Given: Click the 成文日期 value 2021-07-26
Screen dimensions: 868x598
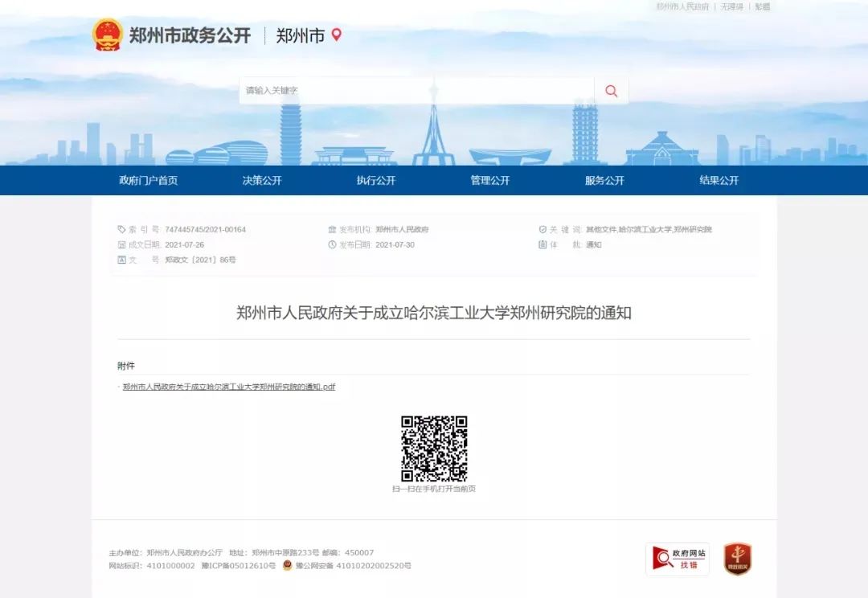Looking at the screenshot, I should click(184, 244).
